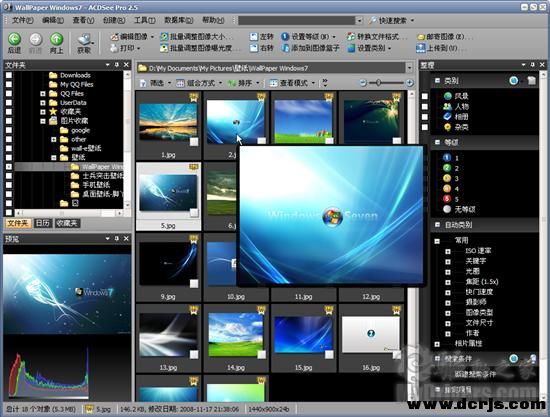Open the 编辑 menu

pyautogui.click(x=53, y=20)
